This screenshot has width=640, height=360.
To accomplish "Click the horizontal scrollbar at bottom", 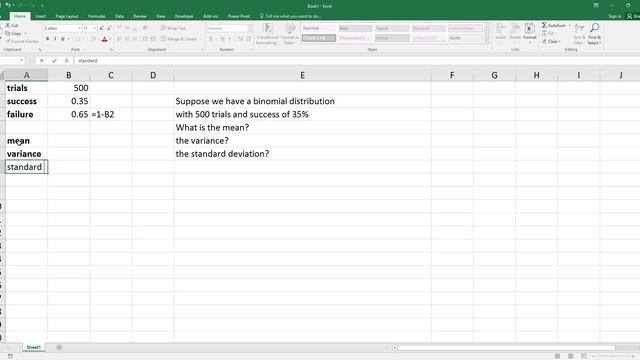I will click(x=506, y=348).
